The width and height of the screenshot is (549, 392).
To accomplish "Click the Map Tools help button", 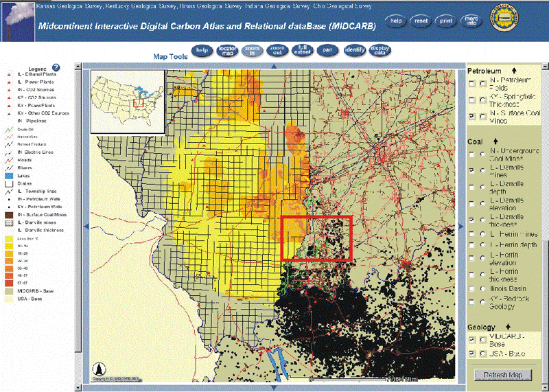I will click(x=202, y=50).
